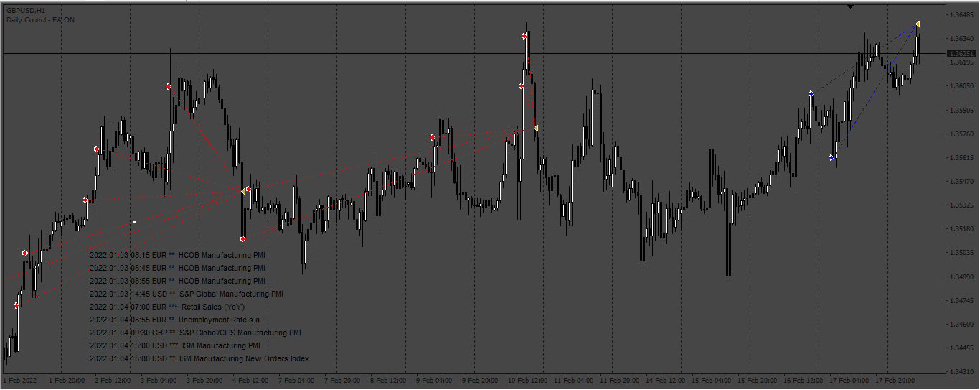The image size is (980, 390).
Task: Click the Daily Control - EA ON label
Action: pos(40,20)
